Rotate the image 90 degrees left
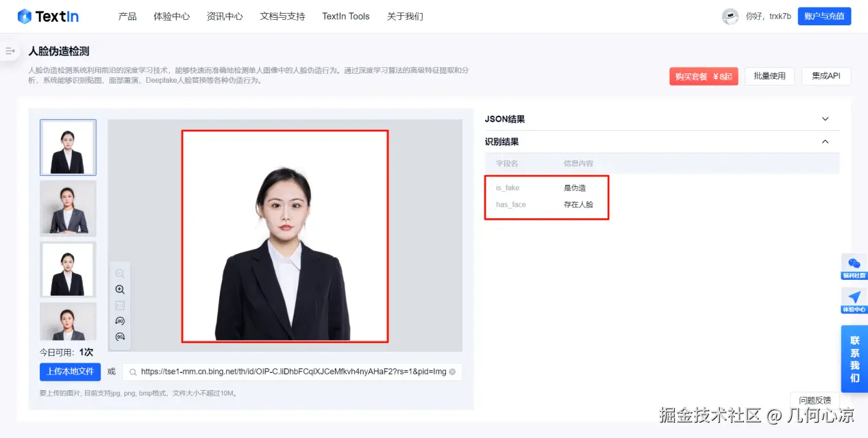Screen dimensions: 868x438 120,320
